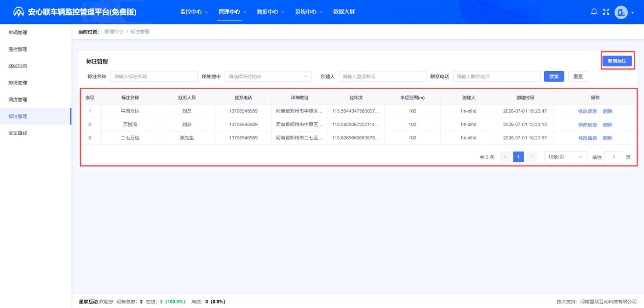Image resolution: width=644 pixels, height=308 pixels.
Task: Expand dropdown arrow beside user avatar
Action: click(632, 13)
